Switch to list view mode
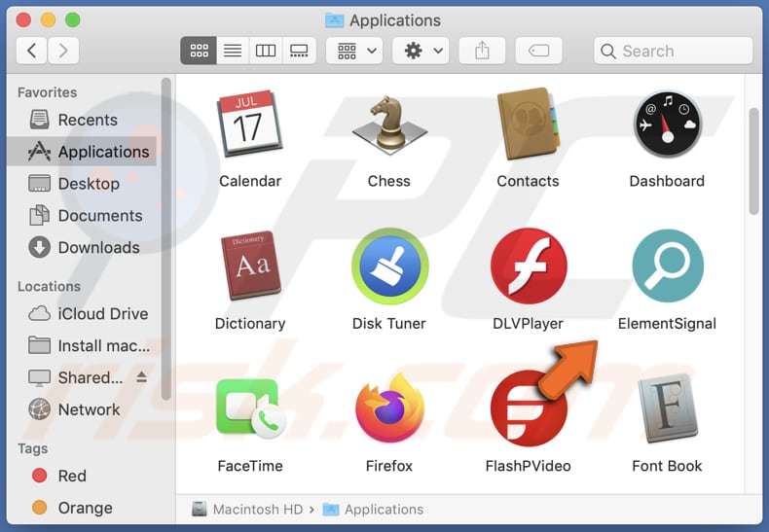The width and height of the screenshot is (769, 532). pyautogui.click(x=232, y=51)
